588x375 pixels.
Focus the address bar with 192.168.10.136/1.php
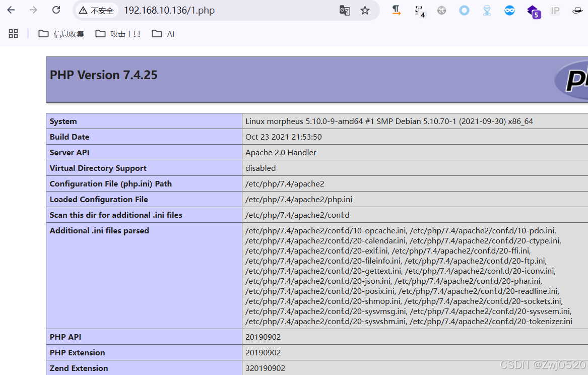[x=169, y=11]
